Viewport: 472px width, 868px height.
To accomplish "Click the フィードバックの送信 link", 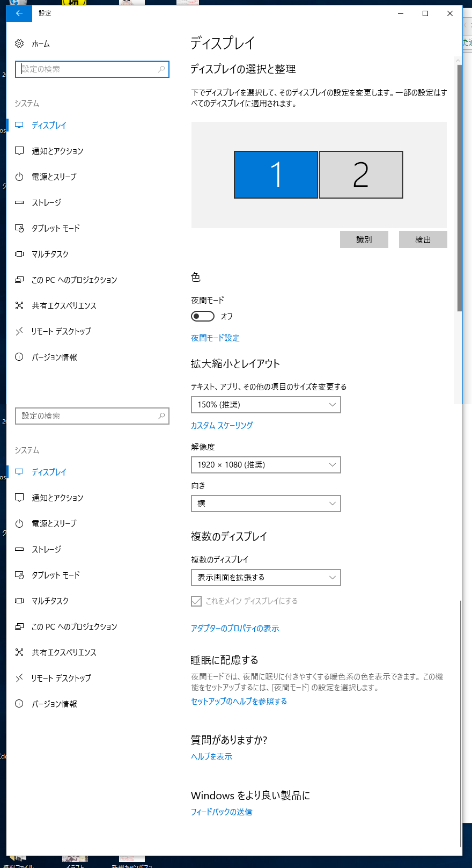I will click(x=222, y=812).
